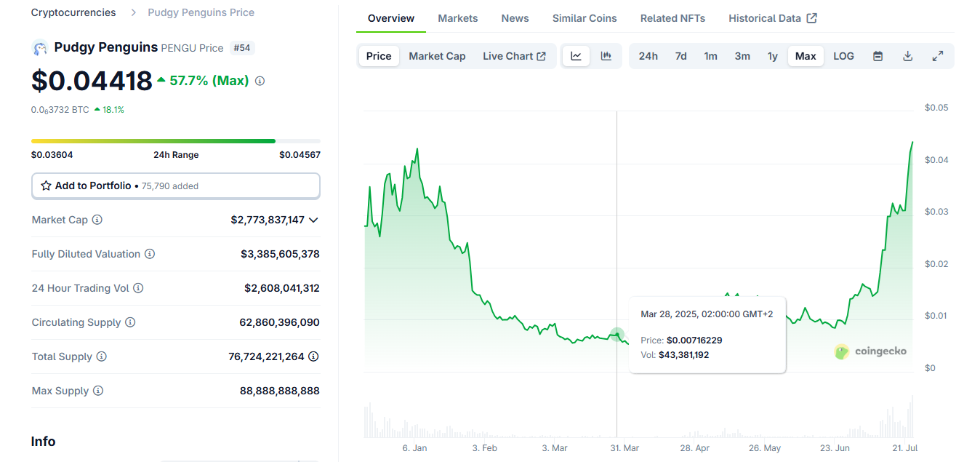Select 7d time range
Screen dimensions: 980x462
click(680, 56)
